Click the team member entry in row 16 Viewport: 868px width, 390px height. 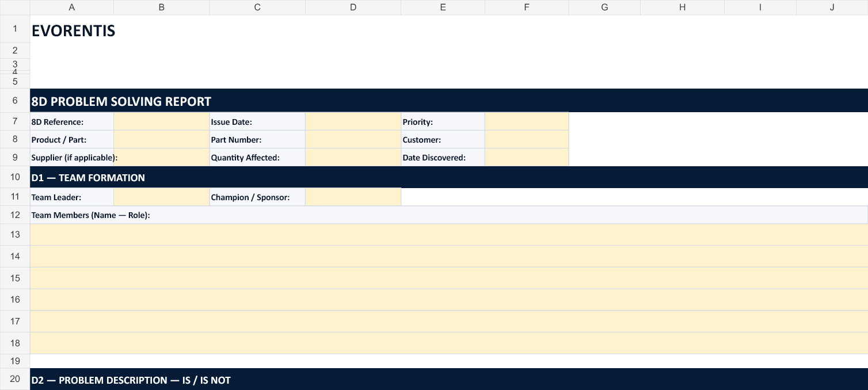click(x=449, y=299)
